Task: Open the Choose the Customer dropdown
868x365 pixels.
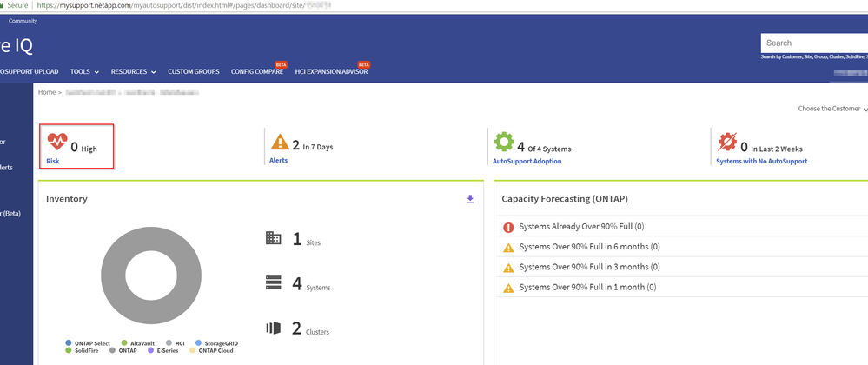Action: (x=832, y=109)
